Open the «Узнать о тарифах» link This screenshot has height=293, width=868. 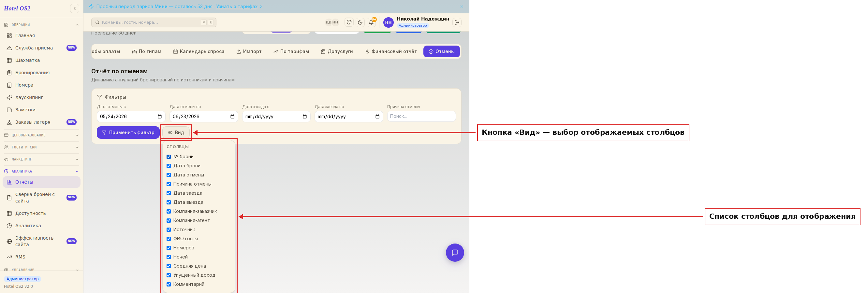click(x=237, y=7)
